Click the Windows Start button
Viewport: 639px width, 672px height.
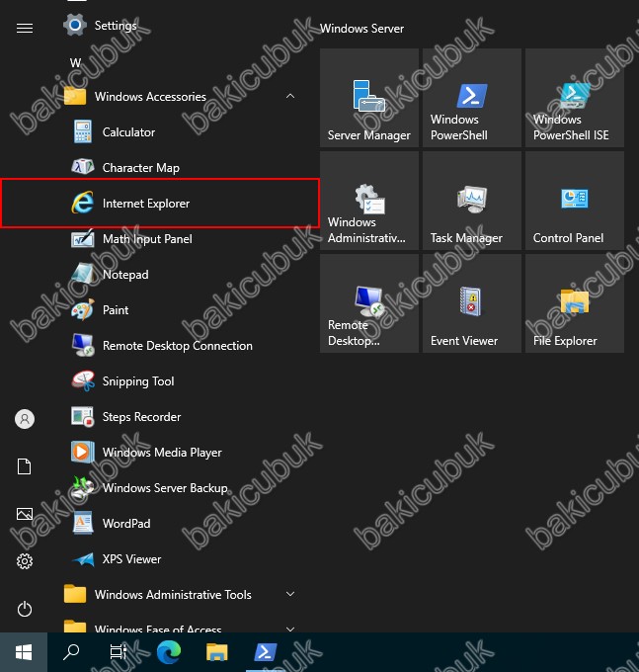pyautogui.click(x=24, y=652)
